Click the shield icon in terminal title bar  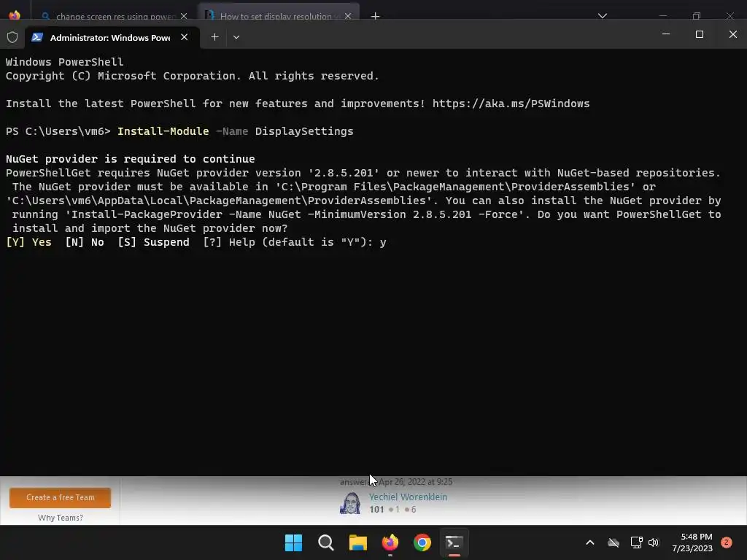point(12,37)
